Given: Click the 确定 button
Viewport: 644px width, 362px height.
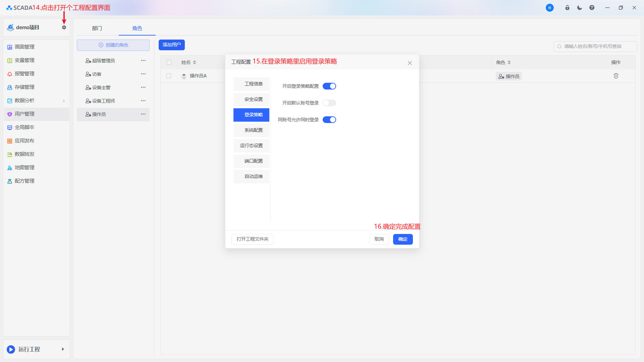Looking at the screenshot, I should tap(402, 239).
